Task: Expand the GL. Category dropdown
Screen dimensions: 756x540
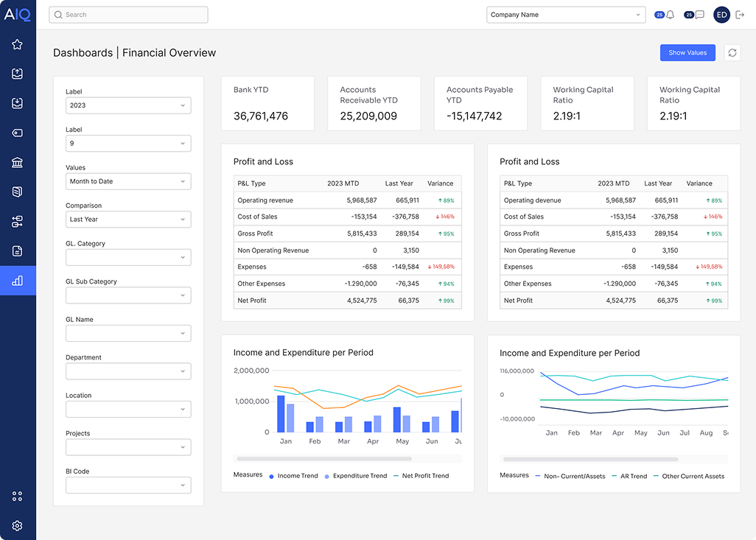Action: pos(128,257)
